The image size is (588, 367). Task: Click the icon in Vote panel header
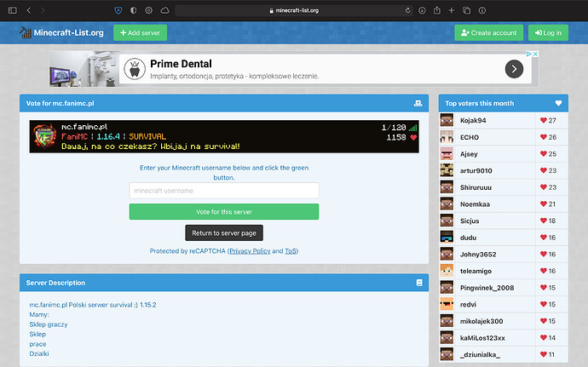[x=418, y=103]
